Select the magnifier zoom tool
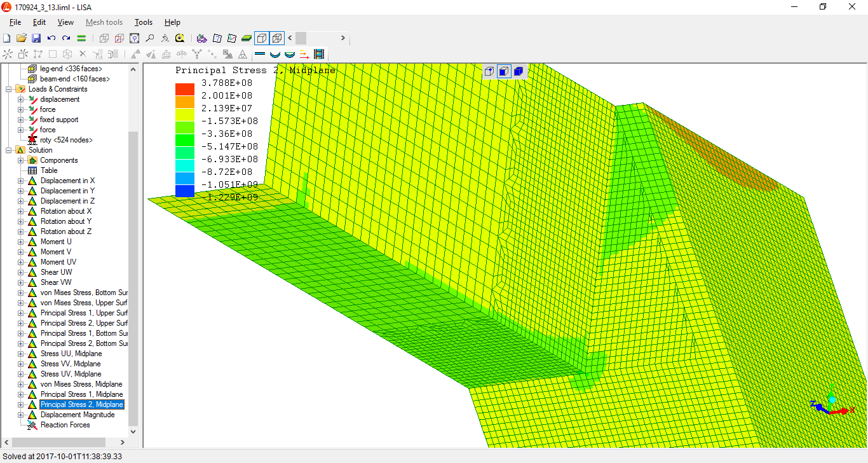This screenshot has width=868, height=463. tap(149, 38)
